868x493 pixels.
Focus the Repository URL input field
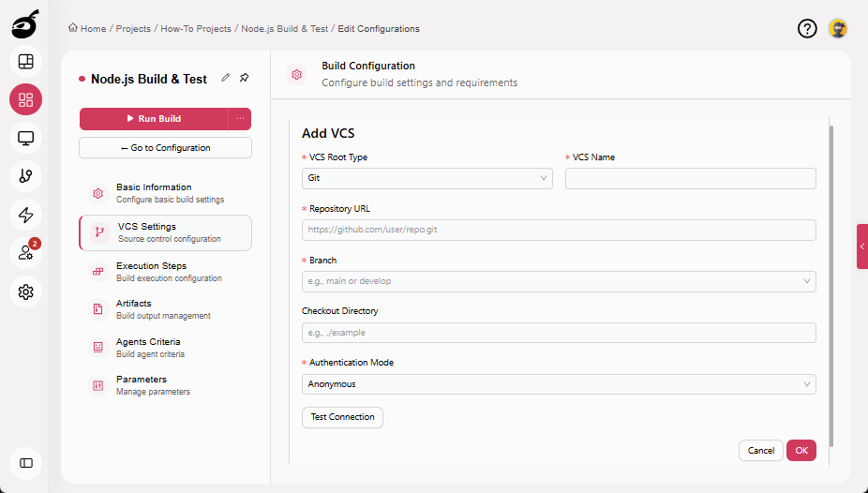coord(559,230)
